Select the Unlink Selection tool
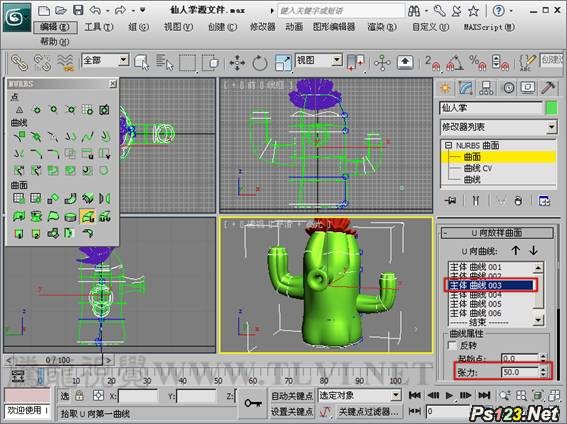 click(42, 62)
